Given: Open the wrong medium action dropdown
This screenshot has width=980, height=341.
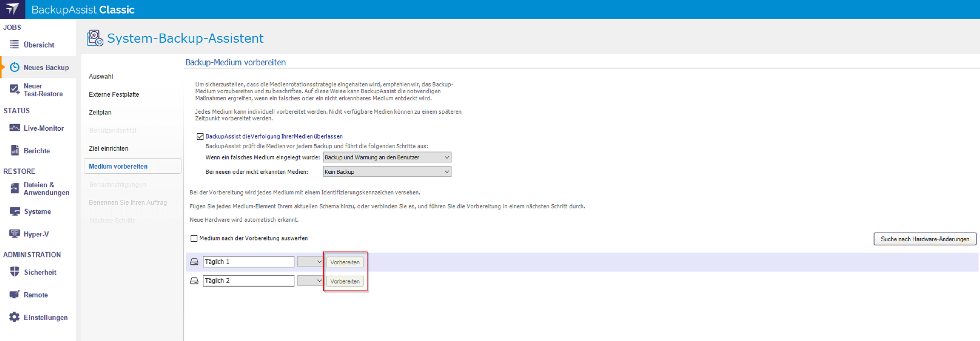Looking at the screenshot, I should pos(387,157).
